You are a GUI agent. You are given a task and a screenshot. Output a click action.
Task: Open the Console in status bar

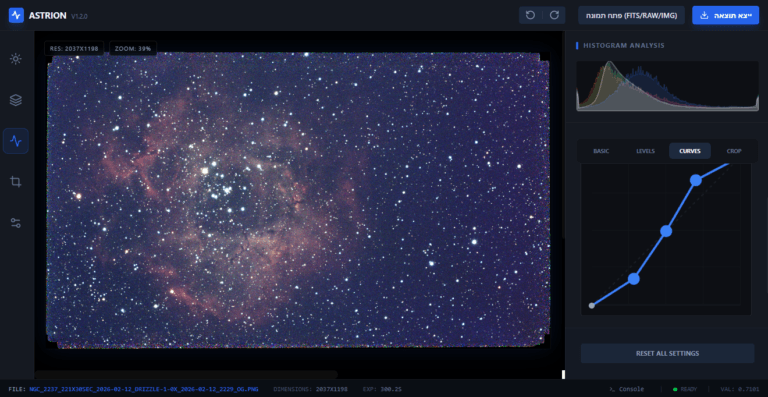[626, 389]
